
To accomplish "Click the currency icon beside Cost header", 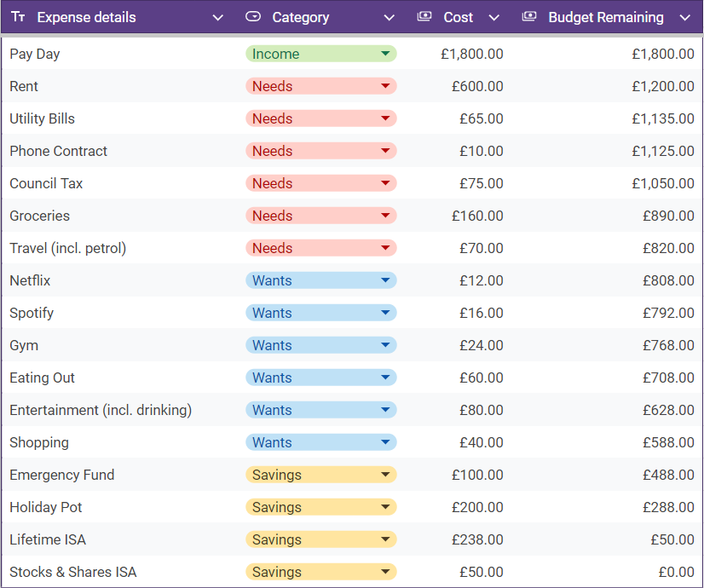I will click(x=424, y=17).
